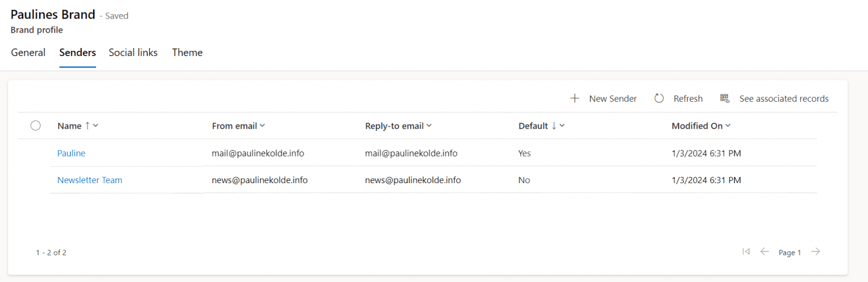The image size is (868, 282).
Task: Open the Pauline sender record
Action: click(x=71, y=153)
